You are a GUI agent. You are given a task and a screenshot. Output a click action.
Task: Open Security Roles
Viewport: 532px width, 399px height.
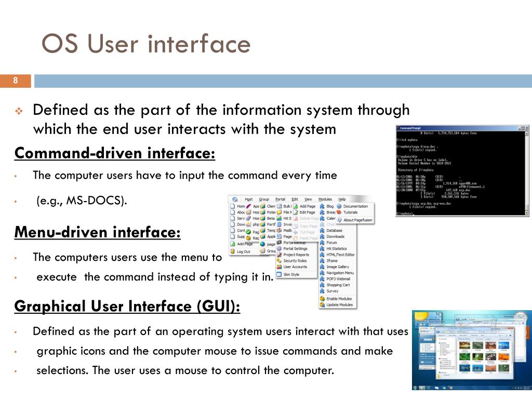(295, 261)
